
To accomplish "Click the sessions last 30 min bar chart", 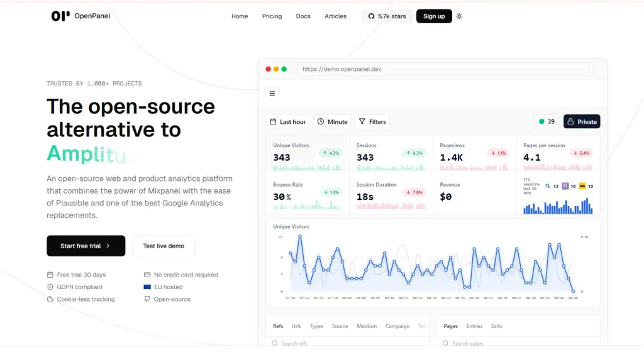I will (558, 206).
